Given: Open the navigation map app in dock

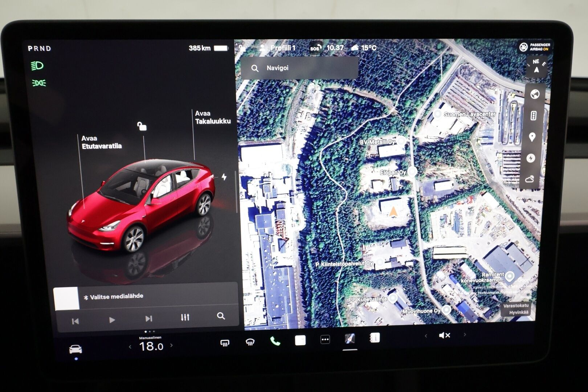Looking at the screenshot, I should click(x=350, y=339).
